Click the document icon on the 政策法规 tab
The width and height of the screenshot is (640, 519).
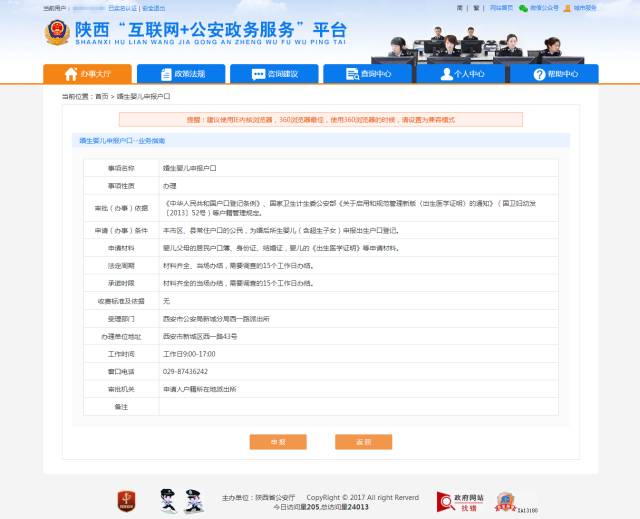[x=166, y=74]
